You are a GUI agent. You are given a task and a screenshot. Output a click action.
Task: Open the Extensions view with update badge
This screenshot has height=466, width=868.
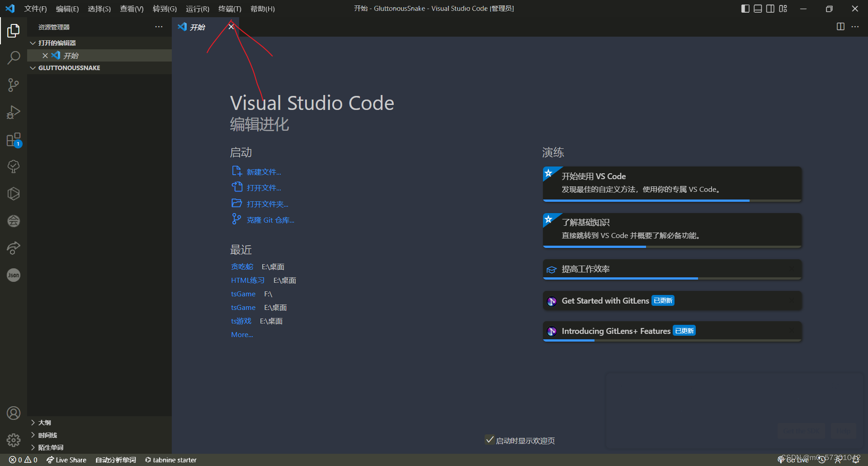click(x=14, y=140)
